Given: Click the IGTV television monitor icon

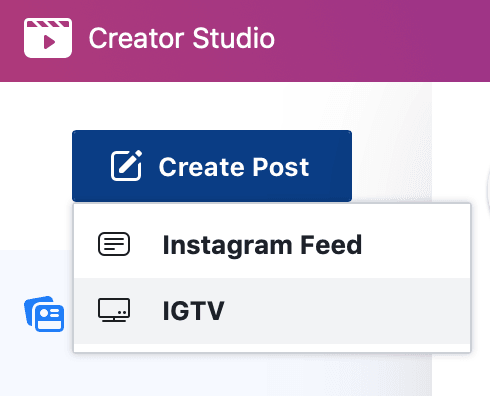Looking at the screenshot, I should click(x=114, y=310).
